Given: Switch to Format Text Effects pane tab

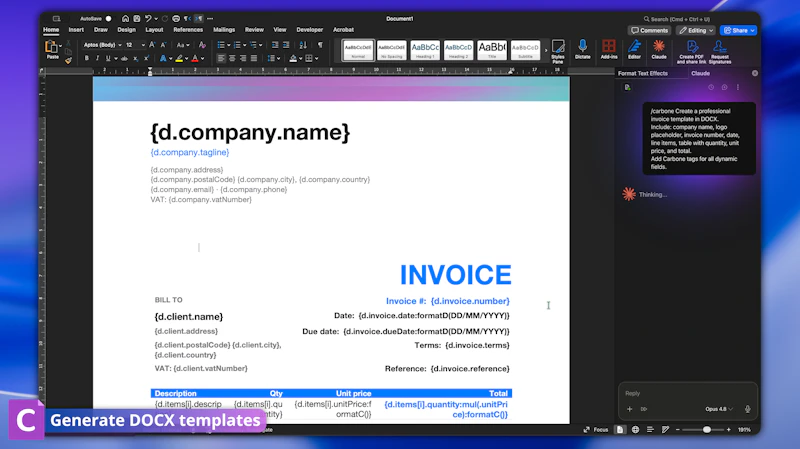Looking at the screenshot, I should point(642,73).
